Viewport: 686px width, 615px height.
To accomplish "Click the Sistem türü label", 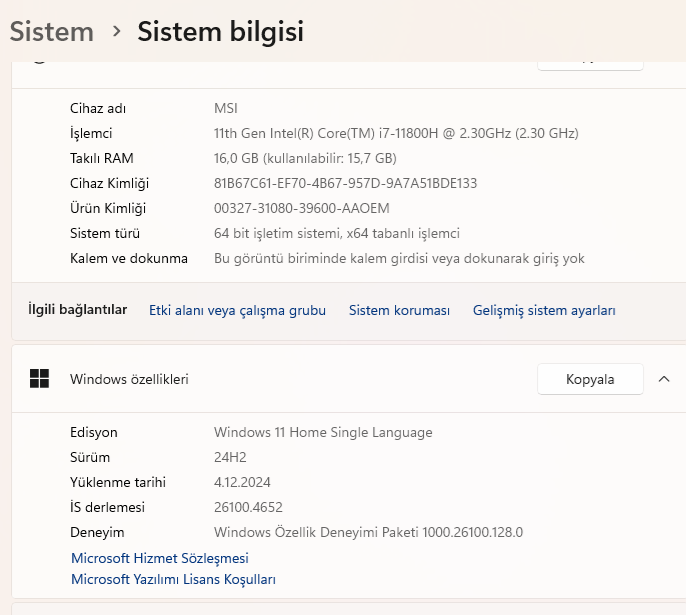I will pyautogui.click(x=105, y=233).
